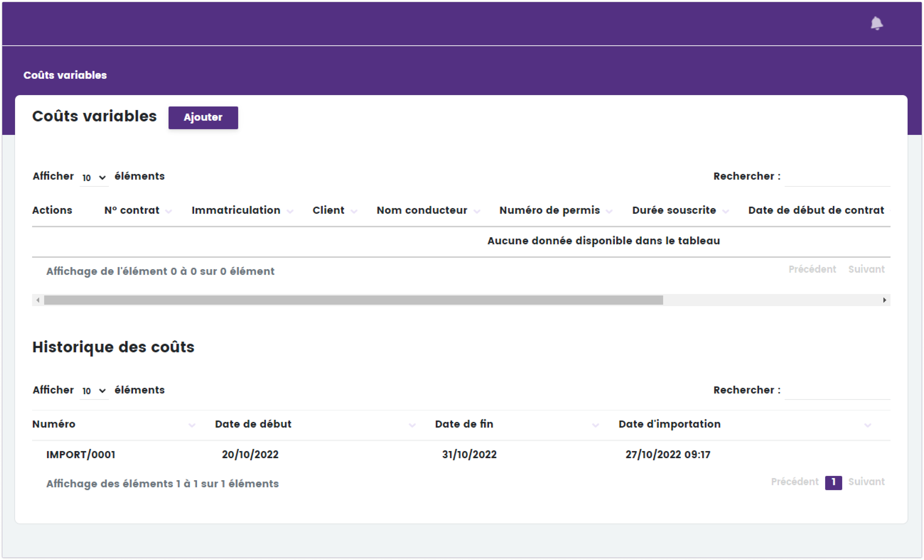The image size is (924, 560).
Task: Click the 27/10/2022 09:17 import date
Action: [667, 455]
